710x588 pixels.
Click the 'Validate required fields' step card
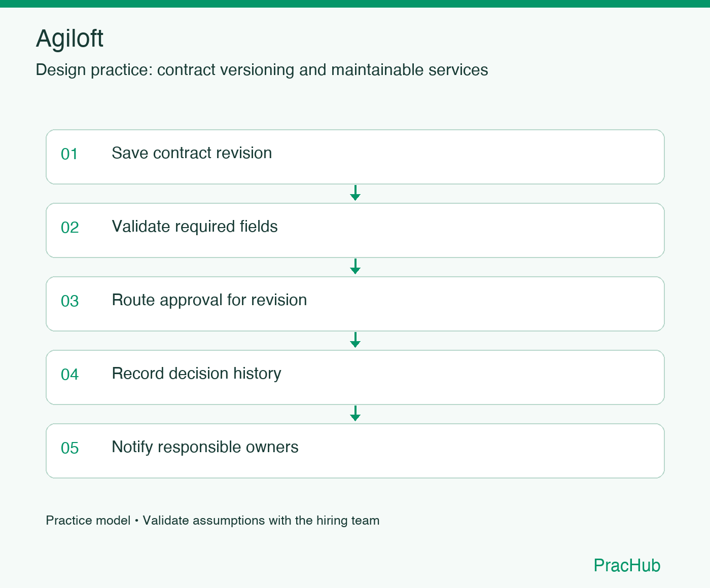coord(355,230)
